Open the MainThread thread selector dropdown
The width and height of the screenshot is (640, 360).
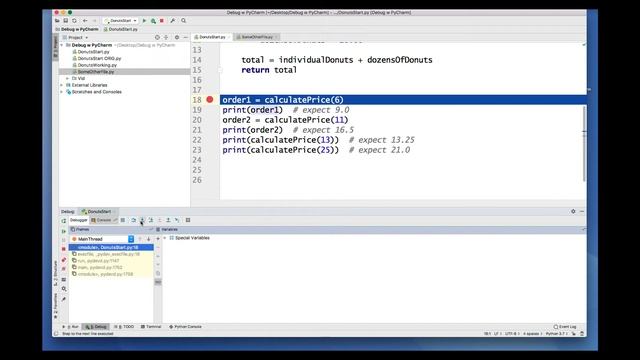pos(102,239)
